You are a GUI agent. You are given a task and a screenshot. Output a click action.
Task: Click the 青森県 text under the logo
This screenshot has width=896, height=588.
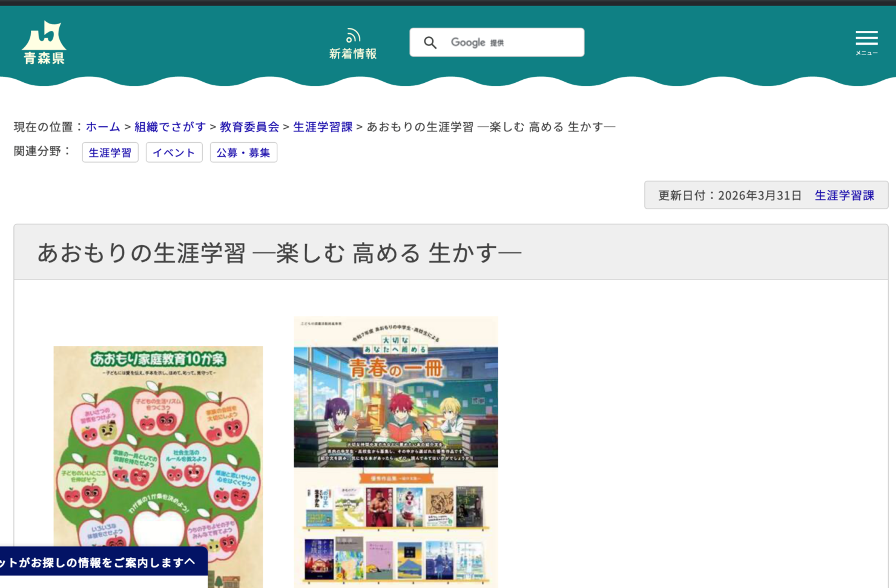[45, 59]
